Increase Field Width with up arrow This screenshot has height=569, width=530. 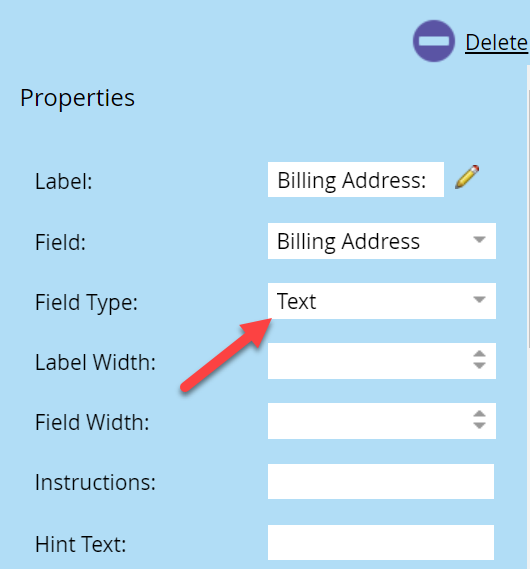pyautogui.click(x=480, y=414)
